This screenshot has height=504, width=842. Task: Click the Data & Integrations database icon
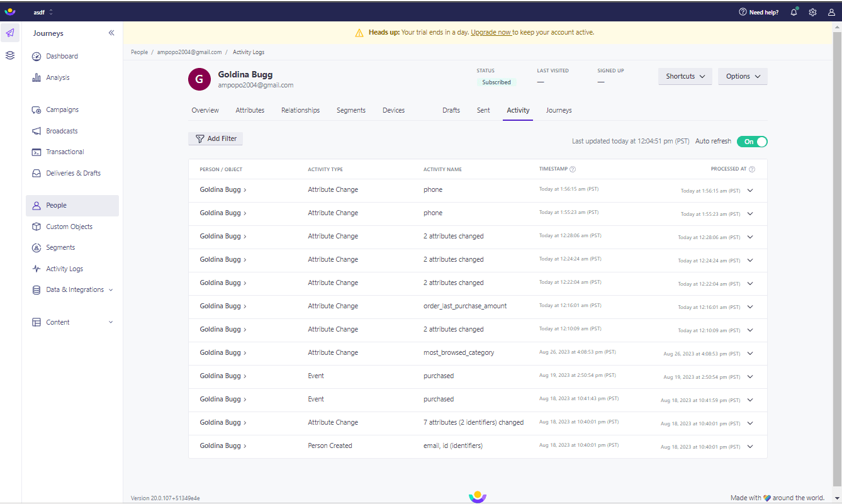click(36, 289)
